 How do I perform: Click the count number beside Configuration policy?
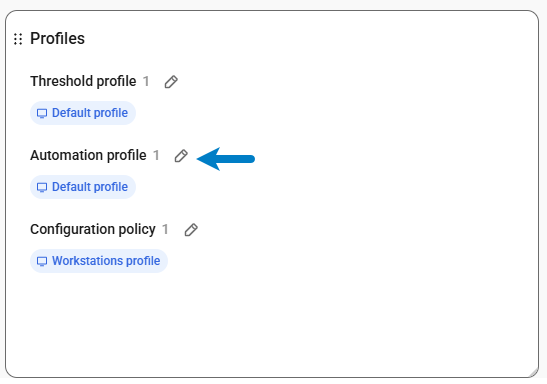165,229
